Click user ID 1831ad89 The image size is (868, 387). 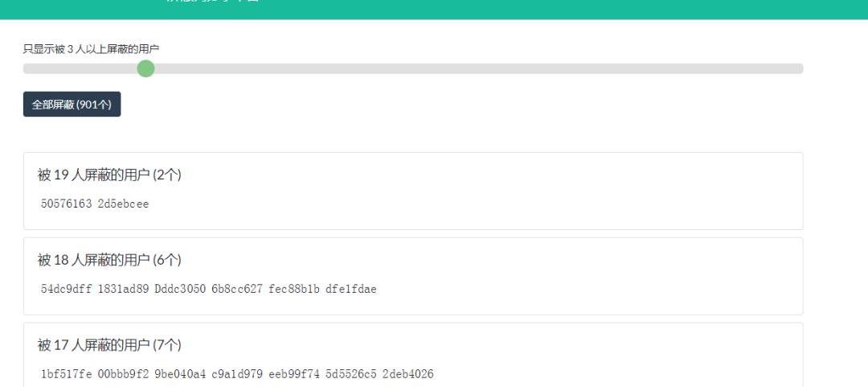coord(124,289)
